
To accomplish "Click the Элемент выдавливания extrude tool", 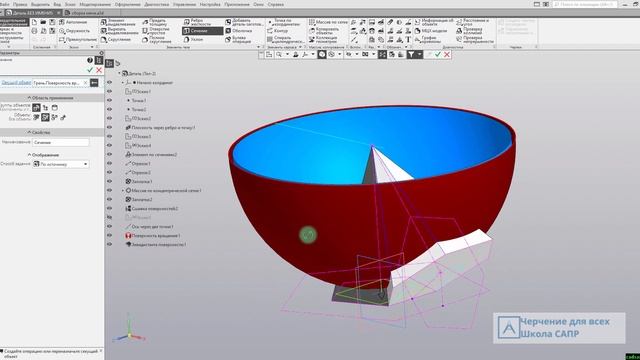I will click(118, 22).
